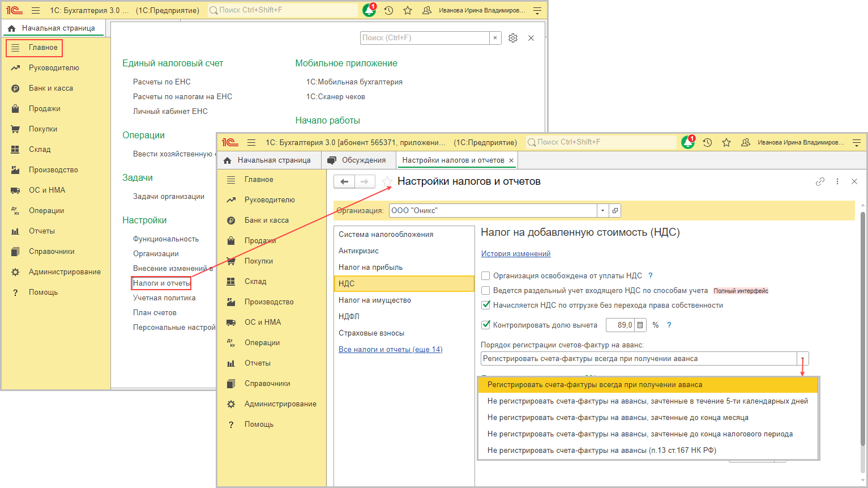868x488 pixels.
Task: Select Страховые взносы in the tax list
Action: [404, 333]
